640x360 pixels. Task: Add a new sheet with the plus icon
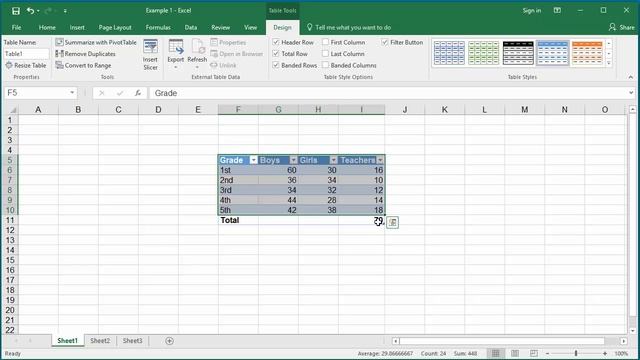click(169, 341)
